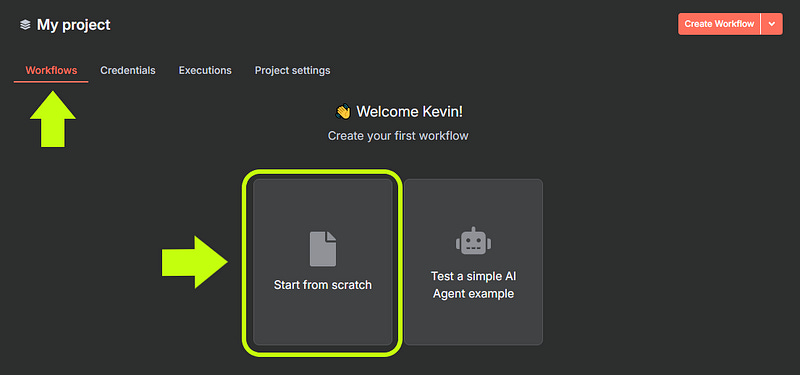Image resolution: width=800 pixels, height=375 pixels.
Task: Go to the Executions tab
Action: (205, 70)
